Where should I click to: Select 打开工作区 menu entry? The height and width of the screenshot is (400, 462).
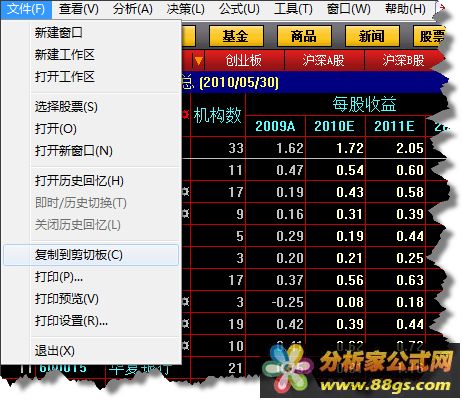point(91,77)
